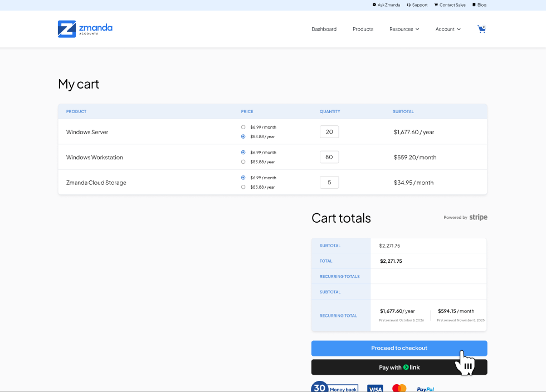Select $83.88/year for Windows Workstation

pyautogui.click(x=243, y=162)
